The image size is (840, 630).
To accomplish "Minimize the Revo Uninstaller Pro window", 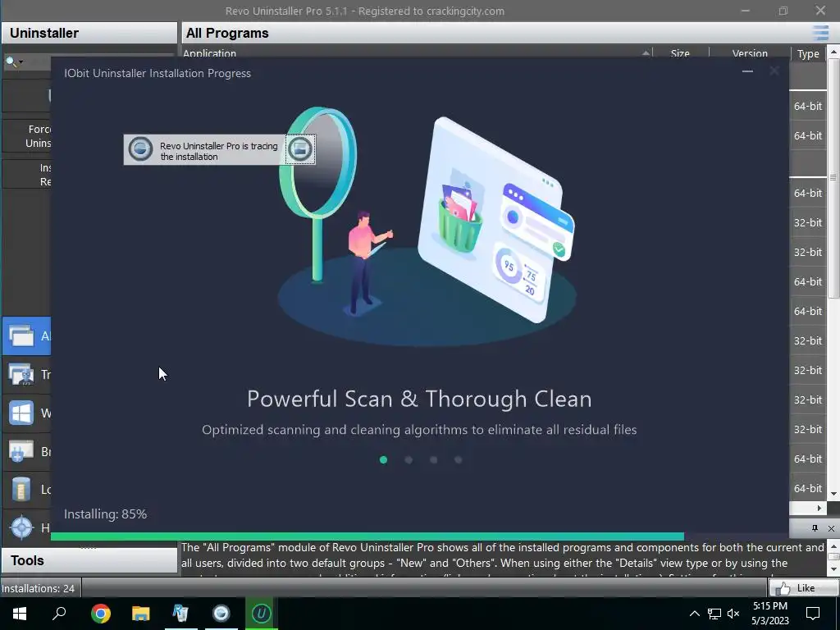I will coord(745,11).
